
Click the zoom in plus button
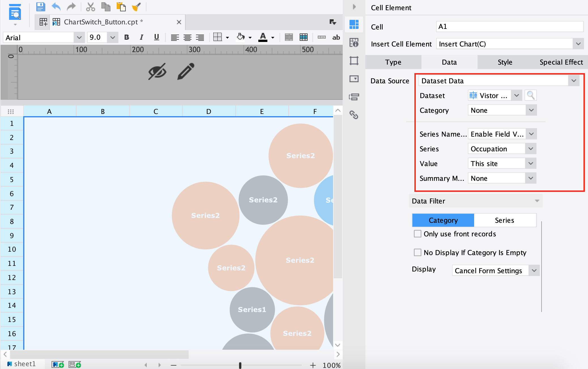tap(313, 365)
